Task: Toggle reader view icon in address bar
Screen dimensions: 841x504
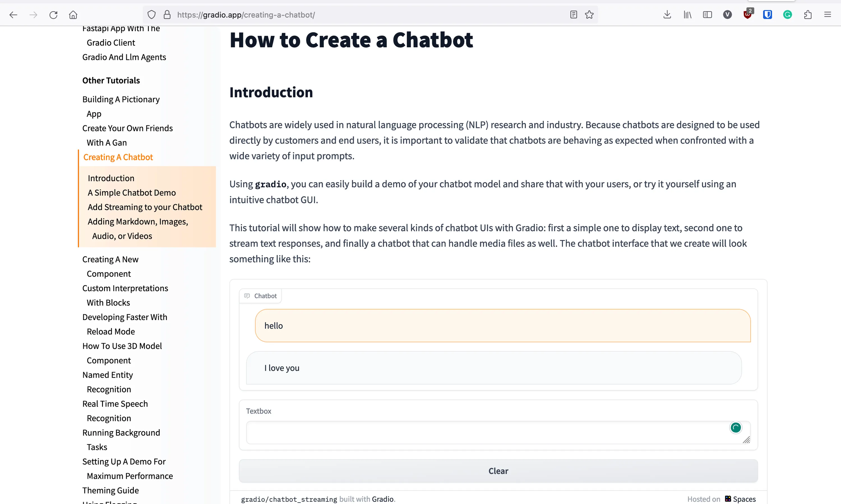Action: click(x=574, y=15)
